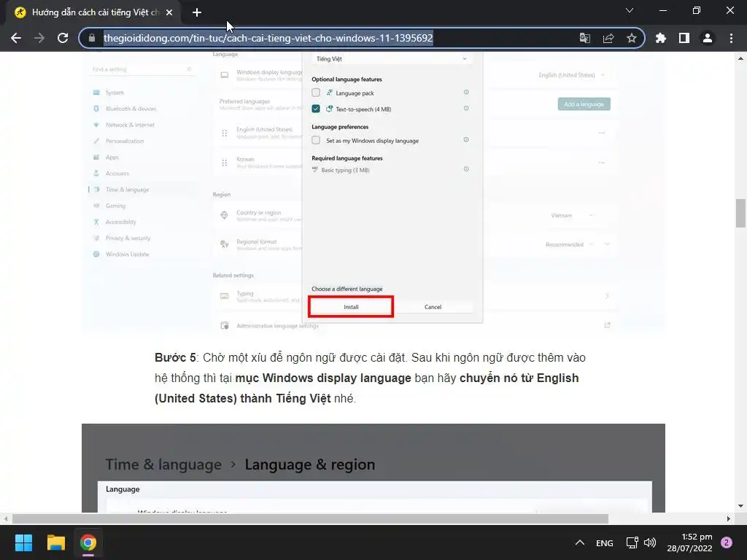Toggle Chrome side panel
This screenshot has height=560, width=747.
684,38
